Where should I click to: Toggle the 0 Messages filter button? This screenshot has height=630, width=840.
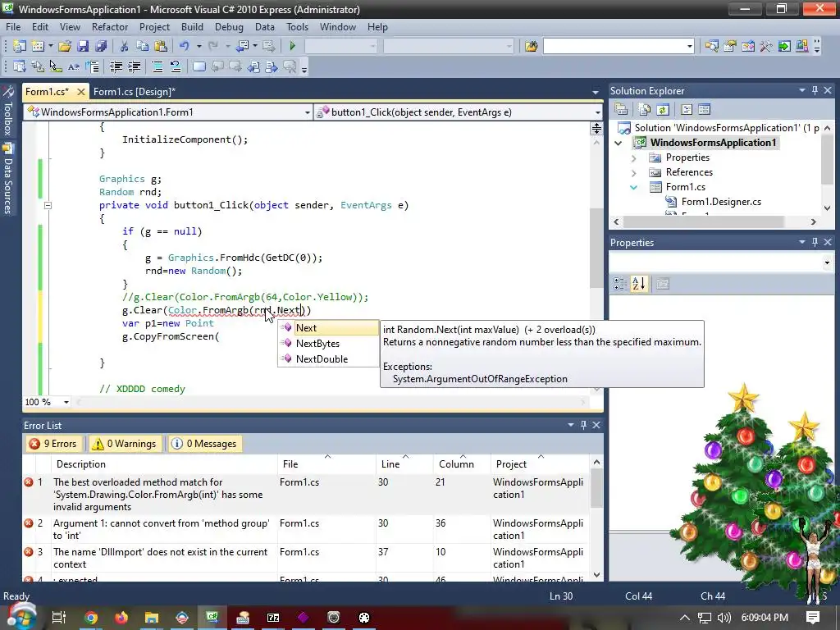point(204,444)
